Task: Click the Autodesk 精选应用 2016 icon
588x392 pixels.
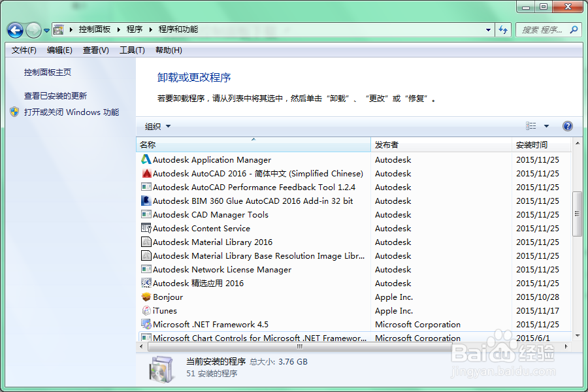Action: click(x=146, y=283)
